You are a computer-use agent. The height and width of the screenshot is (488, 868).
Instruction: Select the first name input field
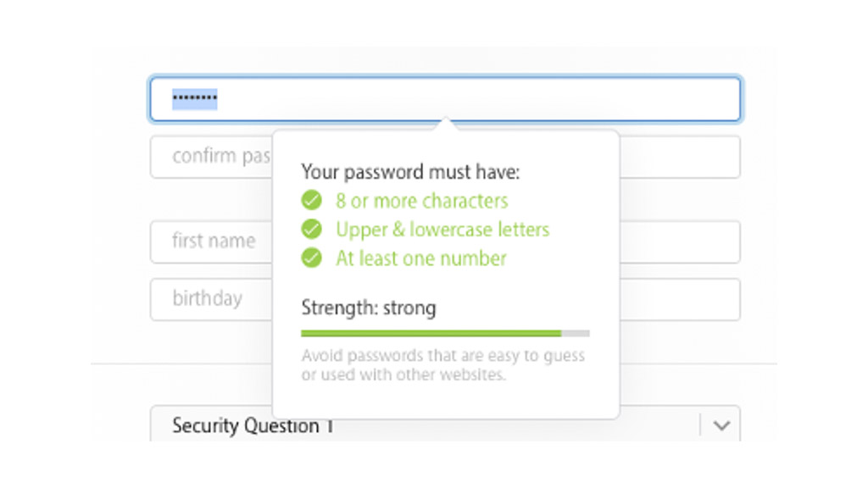(212, 241)
